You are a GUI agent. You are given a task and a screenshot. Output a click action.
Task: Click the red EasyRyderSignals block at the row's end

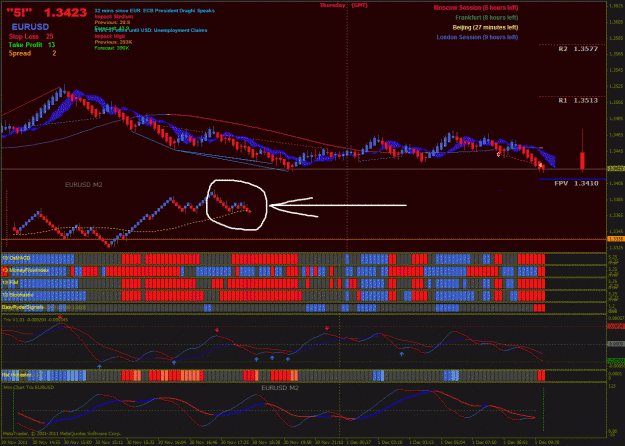tap(539, 308)
